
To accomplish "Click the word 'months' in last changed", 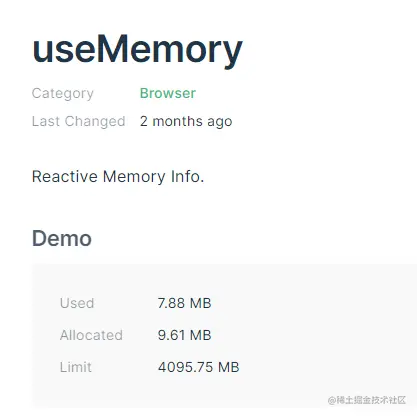I will (178, 121).
